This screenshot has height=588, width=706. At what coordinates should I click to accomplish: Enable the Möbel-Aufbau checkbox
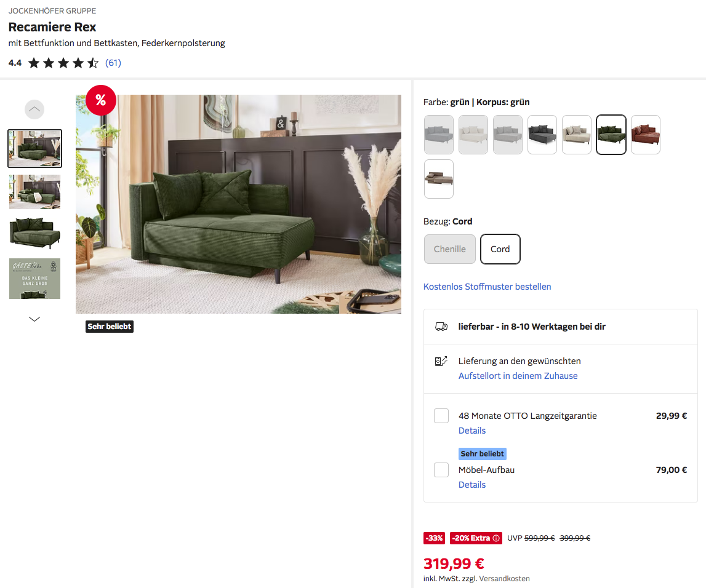pos(441,470)
